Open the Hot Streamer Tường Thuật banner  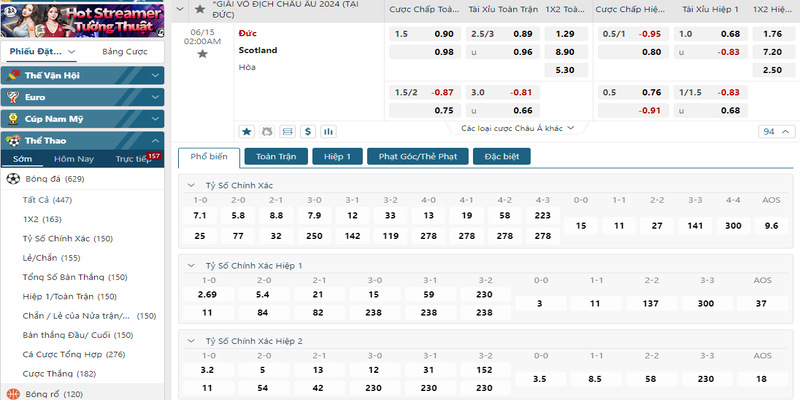[x=83, y=19]
